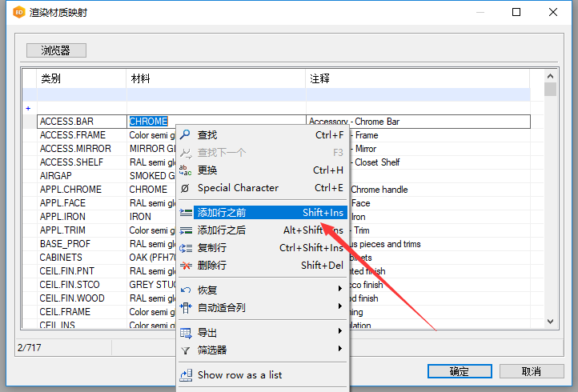Click the copy row icon
The width and height of the screenshot is (578, 392).
(x=186, y=248)
